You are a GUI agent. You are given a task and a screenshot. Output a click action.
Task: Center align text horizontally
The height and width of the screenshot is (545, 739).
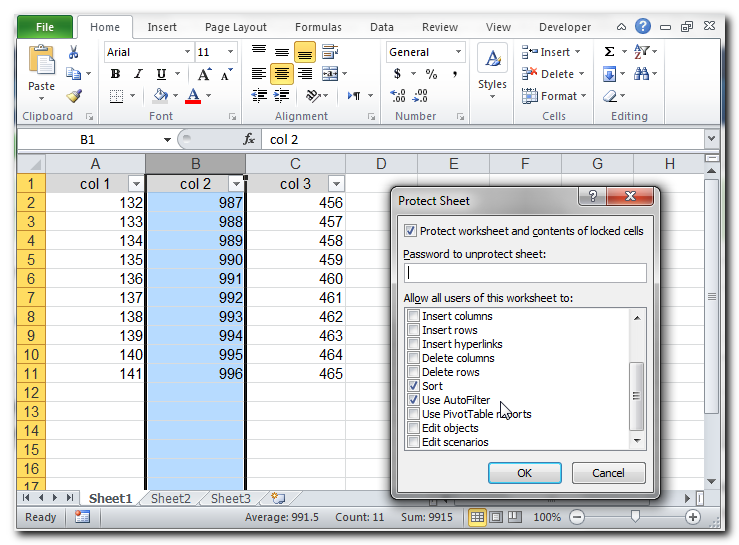pyautogui.click(x=282, y=74)
